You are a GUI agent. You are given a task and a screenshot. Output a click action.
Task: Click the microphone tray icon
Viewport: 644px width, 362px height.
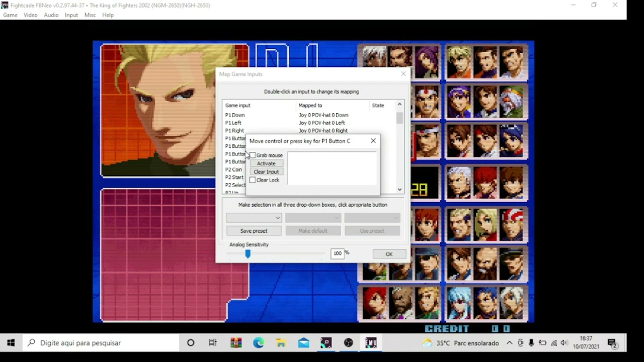click(x=531, y=343)
